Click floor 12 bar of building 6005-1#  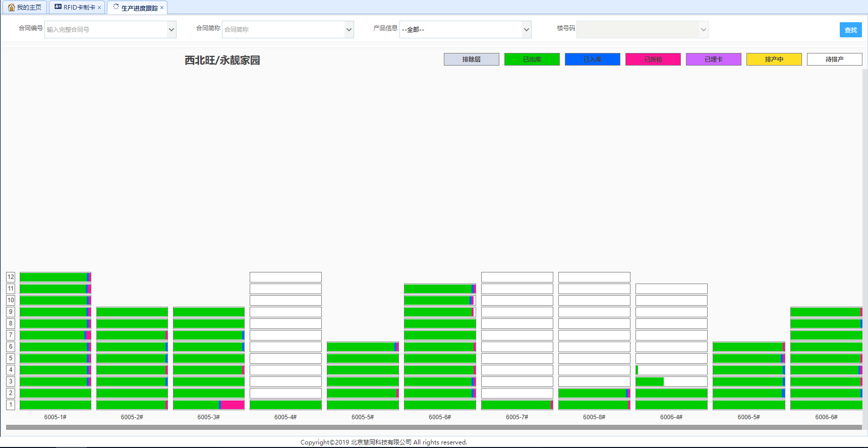55,277
